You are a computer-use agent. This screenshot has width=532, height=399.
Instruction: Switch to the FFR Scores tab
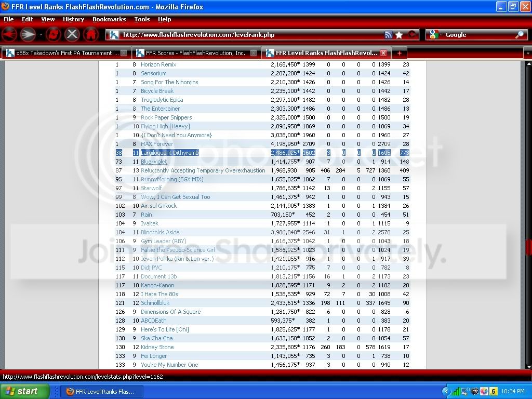195,53
